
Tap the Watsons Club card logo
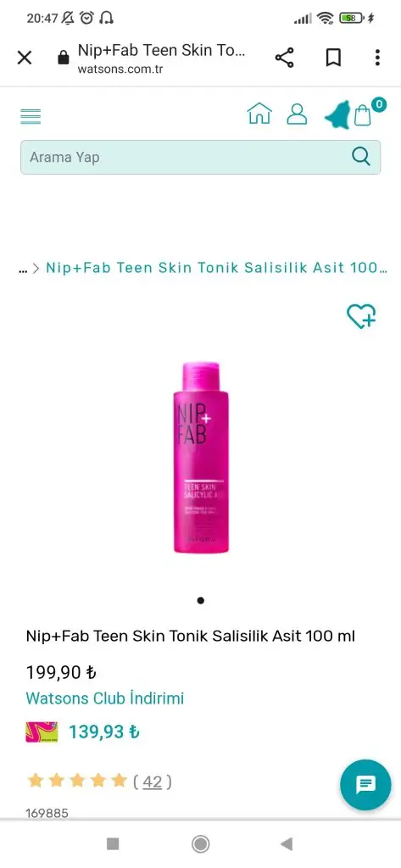click(x=42, y=732)
